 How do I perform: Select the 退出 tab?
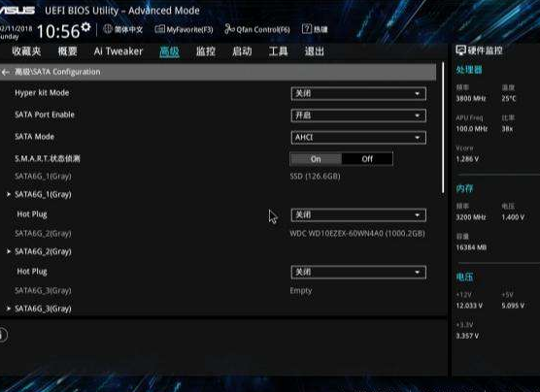[x=314, y=51]
